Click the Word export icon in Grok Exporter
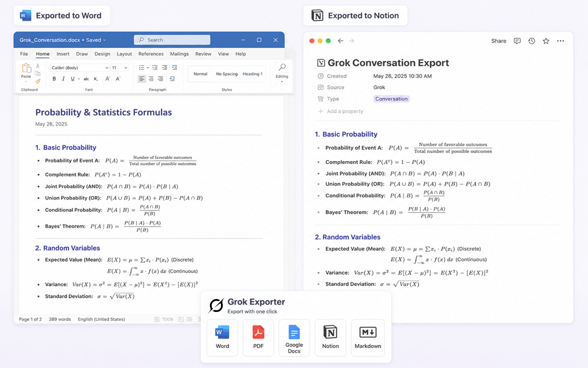 point(222,332)
